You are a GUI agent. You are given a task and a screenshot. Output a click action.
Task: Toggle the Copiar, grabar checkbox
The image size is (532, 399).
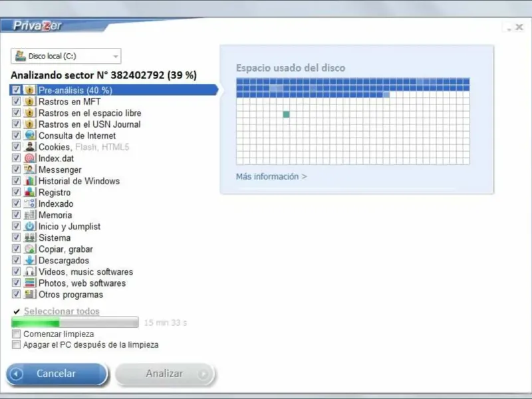point(16,248)
